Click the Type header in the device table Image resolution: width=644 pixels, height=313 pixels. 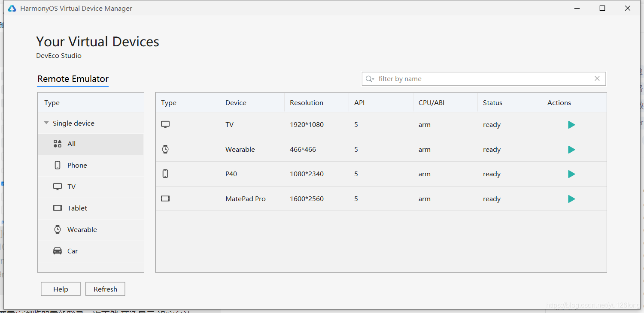188,103
